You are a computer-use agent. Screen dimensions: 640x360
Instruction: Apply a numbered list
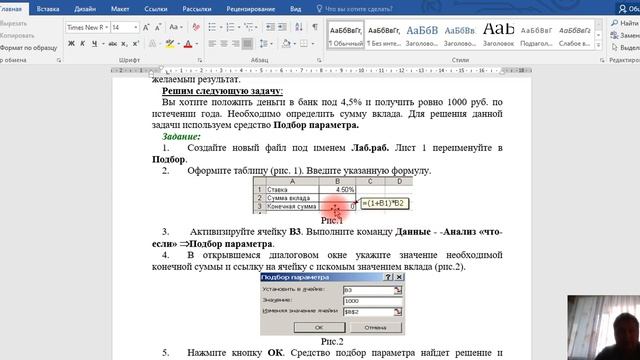point(230,27)
